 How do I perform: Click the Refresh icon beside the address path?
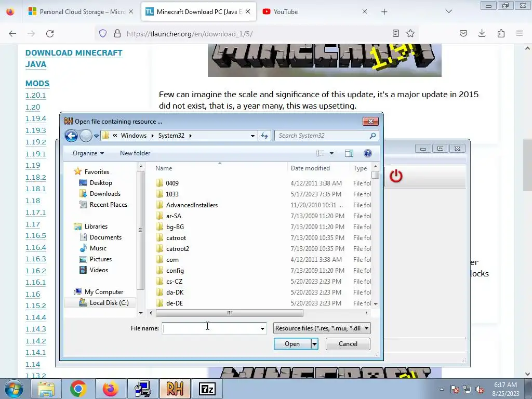point(264,136)
